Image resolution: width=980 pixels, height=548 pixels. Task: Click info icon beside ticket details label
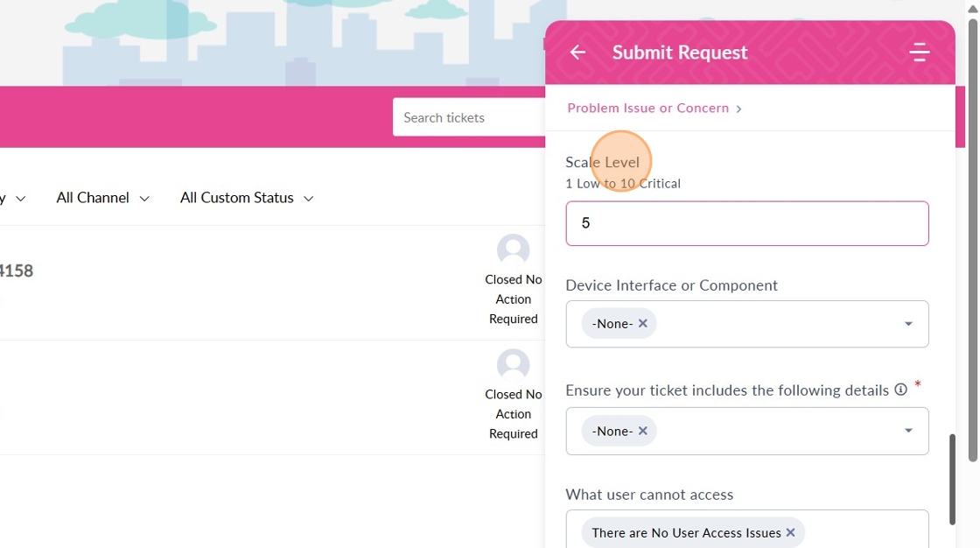(900, 390)
